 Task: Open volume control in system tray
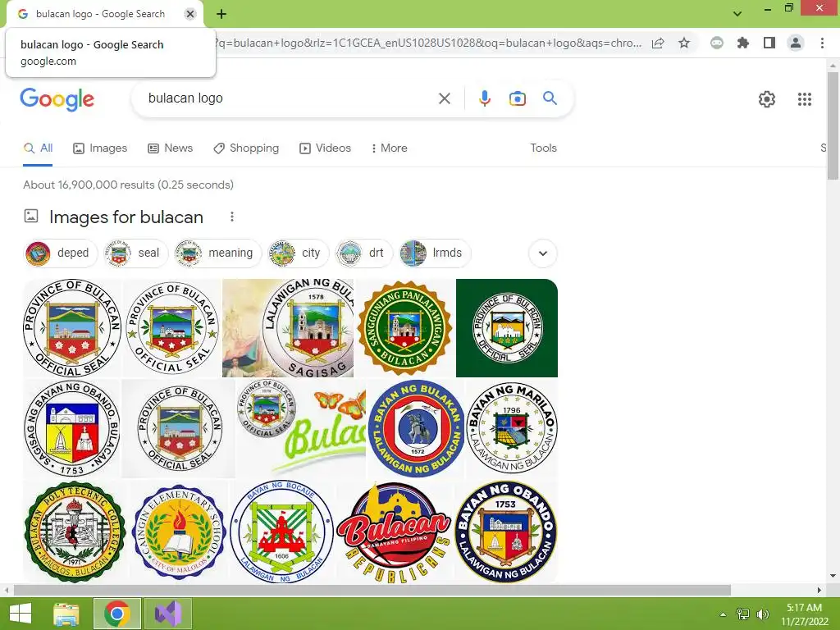(763, 614)
